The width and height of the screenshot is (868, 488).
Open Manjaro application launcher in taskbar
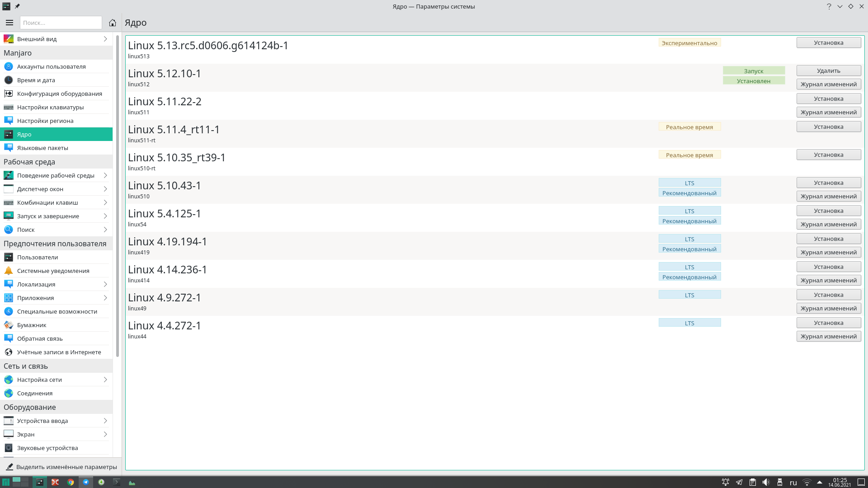(5, 482)
